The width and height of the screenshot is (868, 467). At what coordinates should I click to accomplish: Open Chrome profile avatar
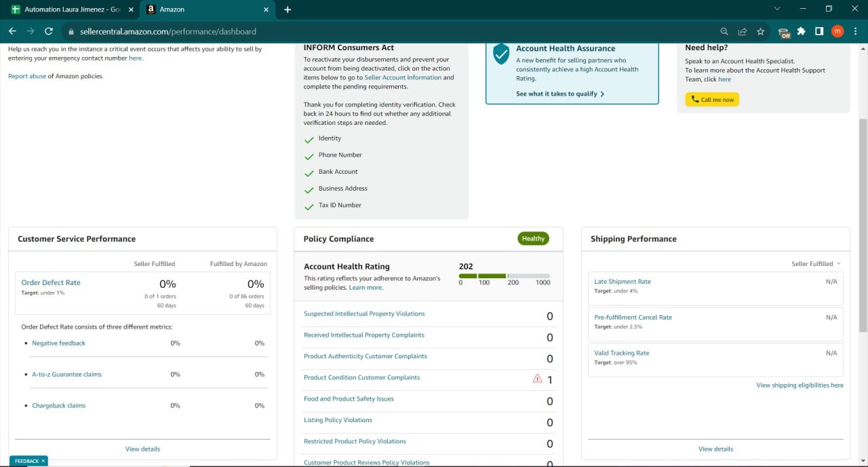click(x=837, y=31)
